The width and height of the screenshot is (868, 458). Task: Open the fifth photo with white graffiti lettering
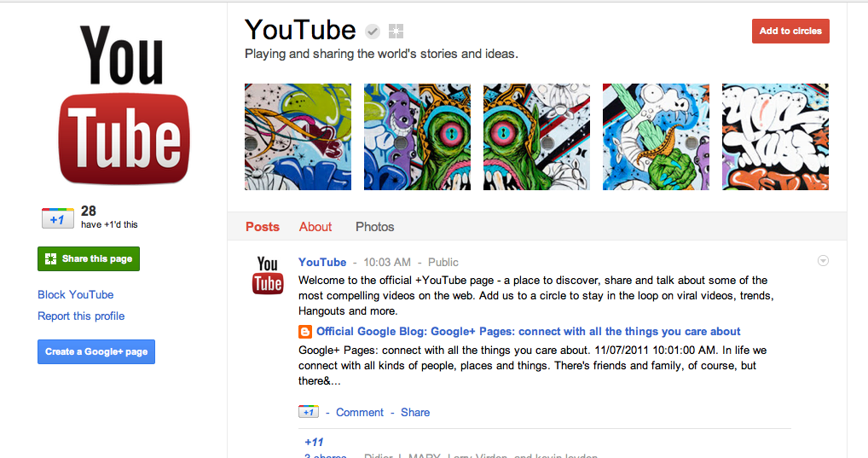pos(776,136)
